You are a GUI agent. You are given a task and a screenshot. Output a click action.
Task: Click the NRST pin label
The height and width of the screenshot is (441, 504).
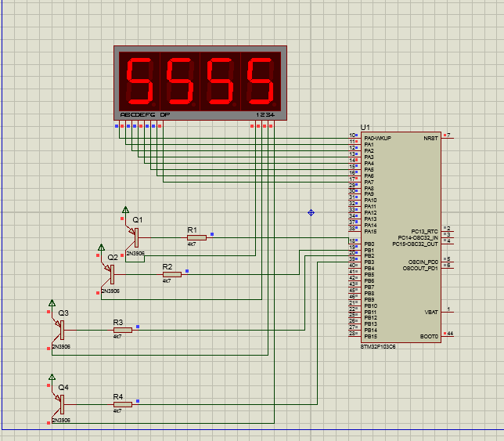click(x=430, y=139)
